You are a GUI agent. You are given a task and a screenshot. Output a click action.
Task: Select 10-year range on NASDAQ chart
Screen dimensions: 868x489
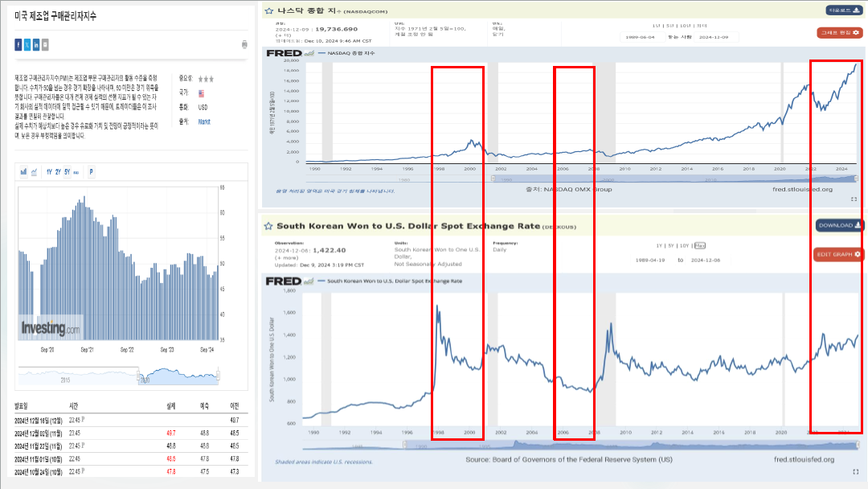[x=686, y=26]
